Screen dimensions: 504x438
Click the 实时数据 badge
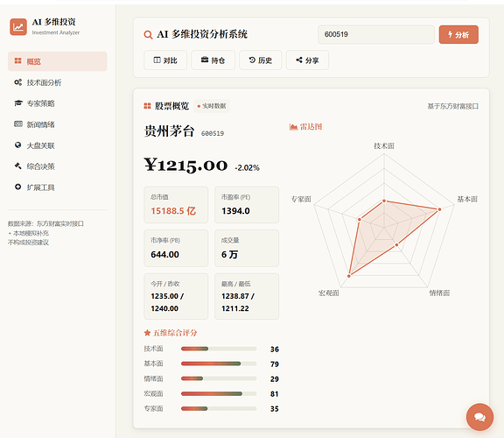[212, 106]
